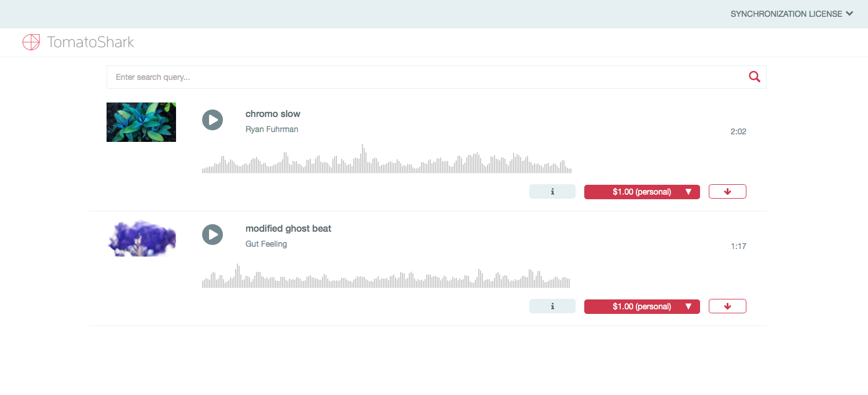Download modified ghost beat with arrow button
Image resolution: width=868 pixels, height=395 pixels.
727,306
